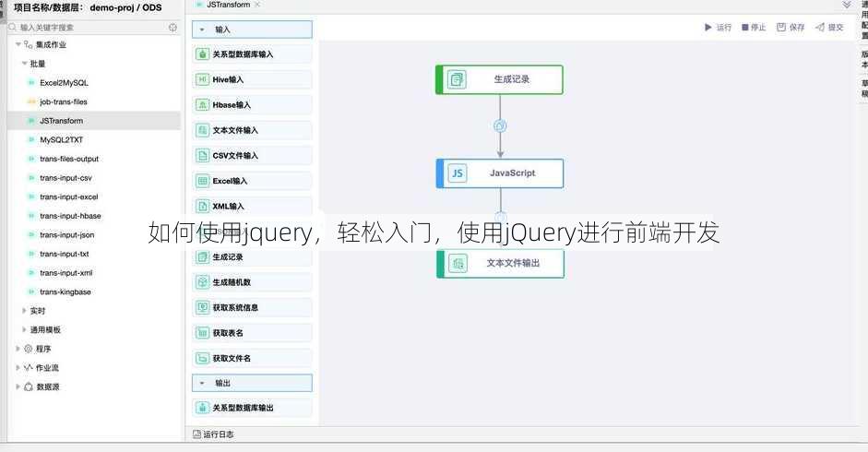Pick 关系型数据库输入 component icon
The width and height of the screenshot is (868, 452).
pos(203,54)
